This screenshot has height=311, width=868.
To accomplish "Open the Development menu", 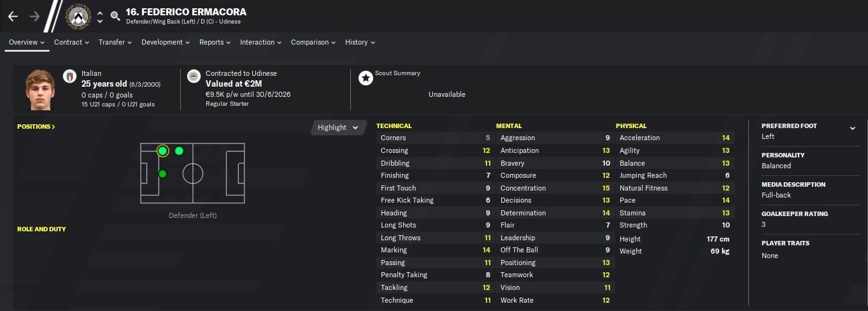I will (166, 42).
